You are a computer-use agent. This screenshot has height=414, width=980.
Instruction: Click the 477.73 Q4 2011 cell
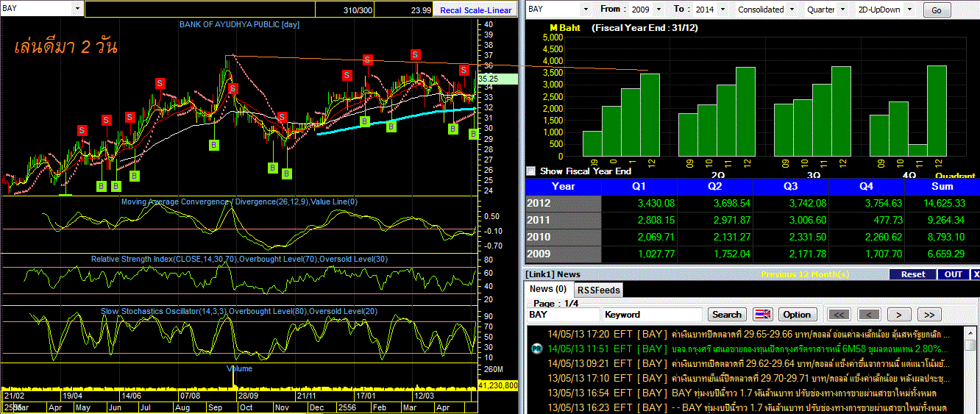[x=866, y=220]
